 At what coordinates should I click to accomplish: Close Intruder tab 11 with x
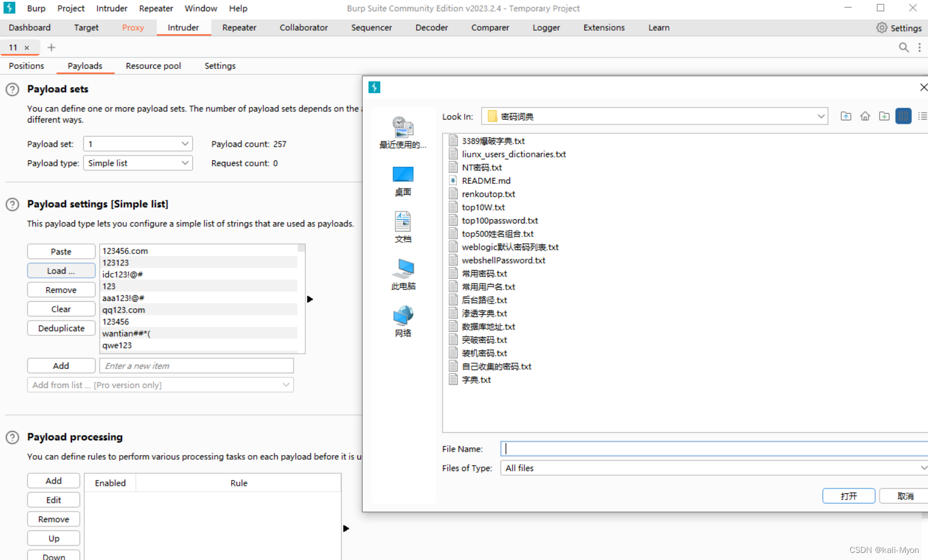pos(27,48)
